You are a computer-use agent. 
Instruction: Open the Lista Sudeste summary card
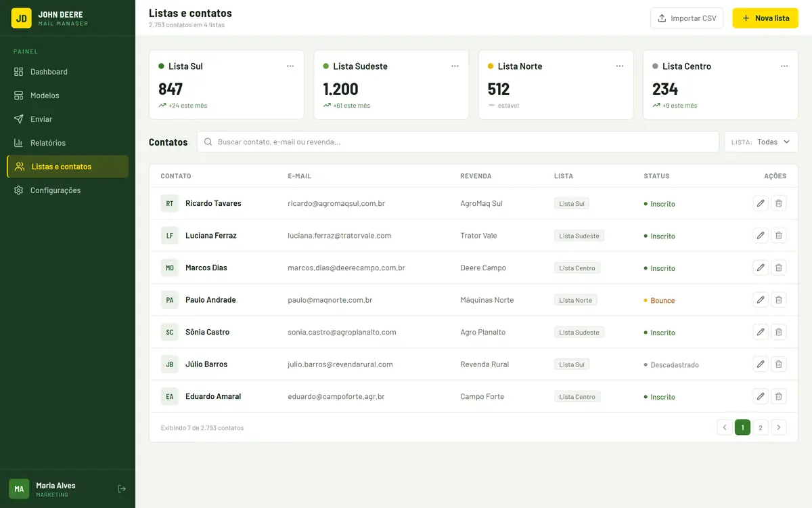pos(391,85)
